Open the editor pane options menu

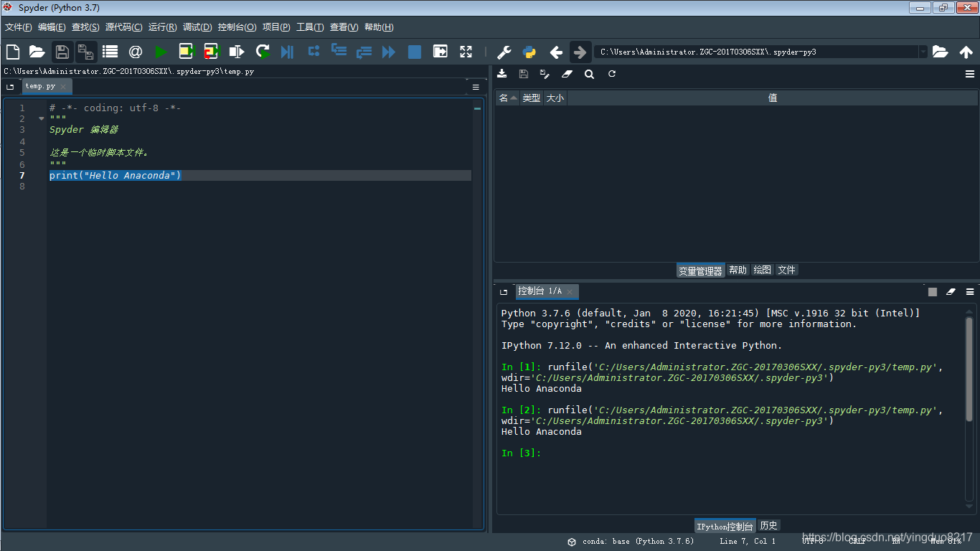(476, 87)
